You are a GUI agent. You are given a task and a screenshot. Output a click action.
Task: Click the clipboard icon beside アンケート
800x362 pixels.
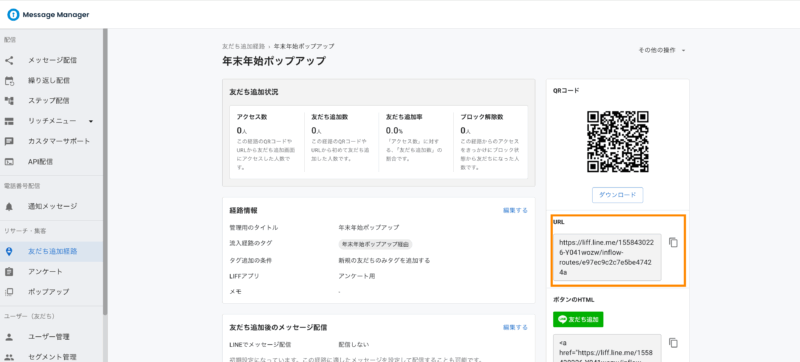point(9,272)
